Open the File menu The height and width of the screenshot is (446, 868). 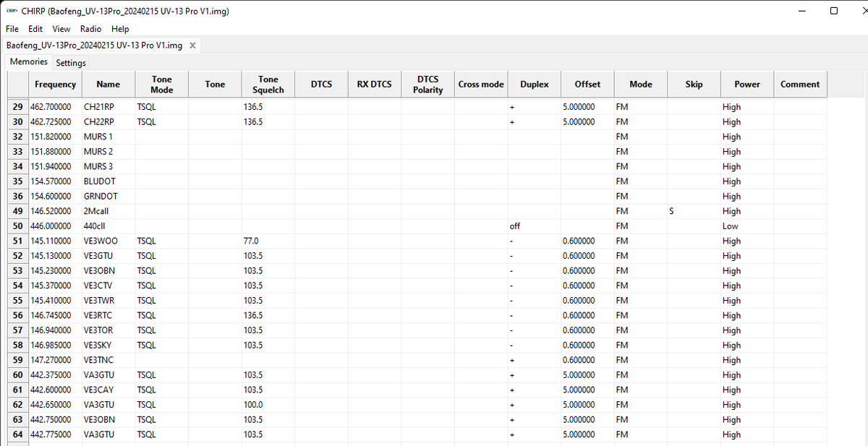click(12, 29)
